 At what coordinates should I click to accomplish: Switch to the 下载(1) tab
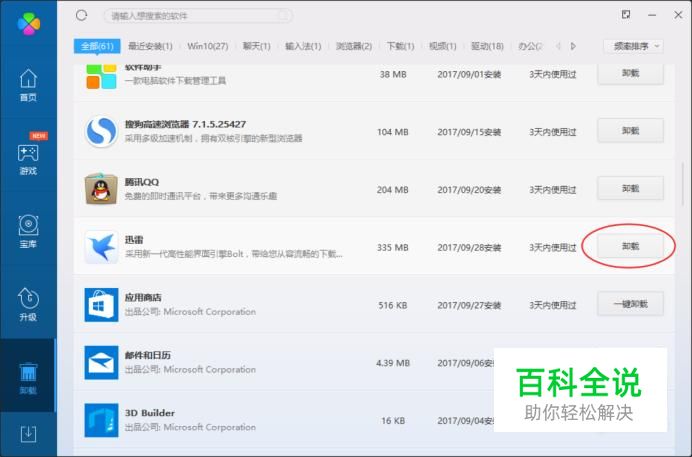click(400, 46)
